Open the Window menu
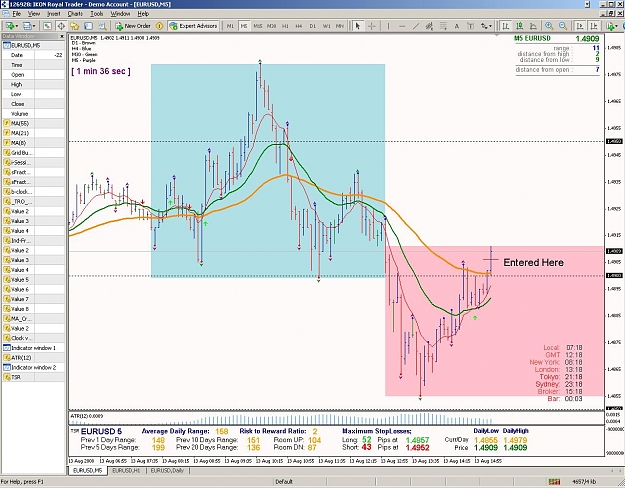 coord(120,14)
